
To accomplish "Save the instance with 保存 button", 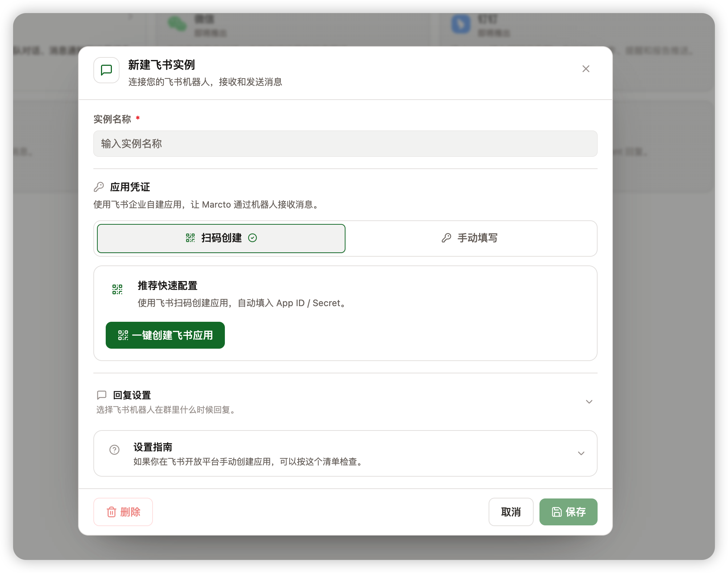I will click(x=568, y=512).
